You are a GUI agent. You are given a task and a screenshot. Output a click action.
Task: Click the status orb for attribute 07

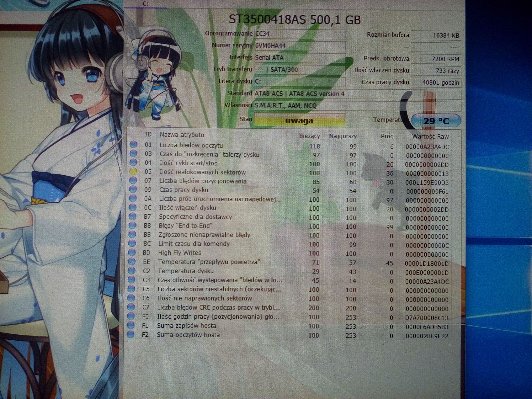tap(133, 180)
